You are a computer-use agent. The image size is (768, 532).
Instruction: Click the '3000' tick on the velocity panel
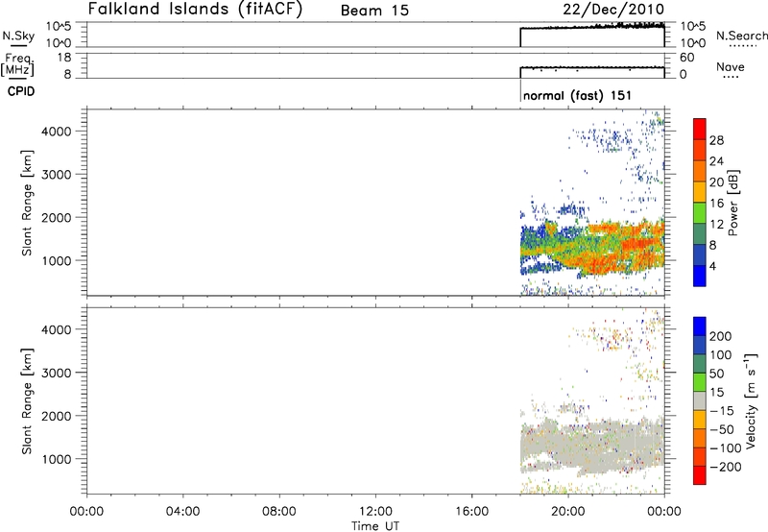tap(57, 373)
